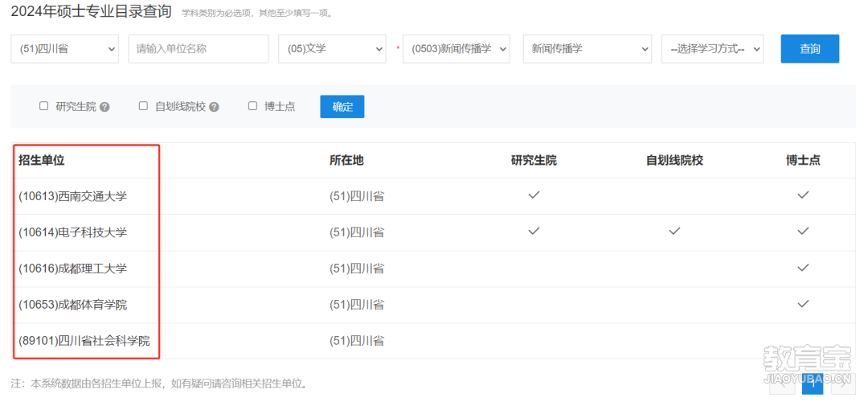Click 成都体育学院 博士点 checkmark
Viewport: 868px width, 402px height.
pyautogui.click(x=803, y=303)
